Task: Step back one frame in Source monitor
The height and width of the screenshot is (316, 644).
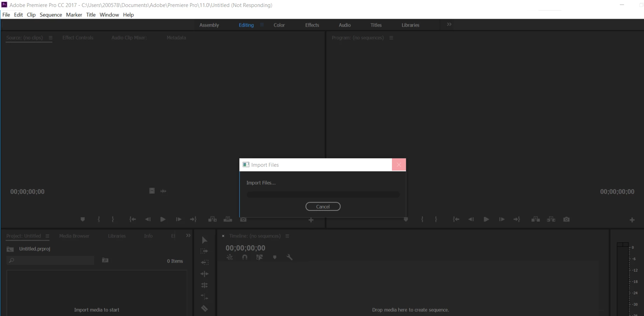Action: 148,219
